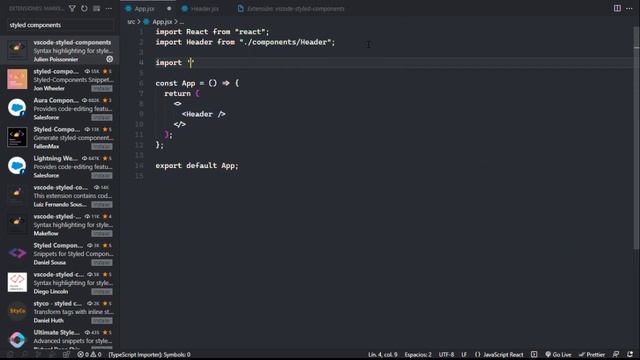Install the Daniel Sousa extension
The width and height of the screenshot is (640, 360).
pos(102,262)
